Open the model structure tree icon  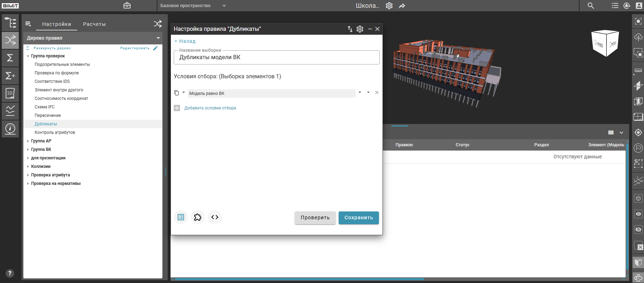[x=10, y=23]
